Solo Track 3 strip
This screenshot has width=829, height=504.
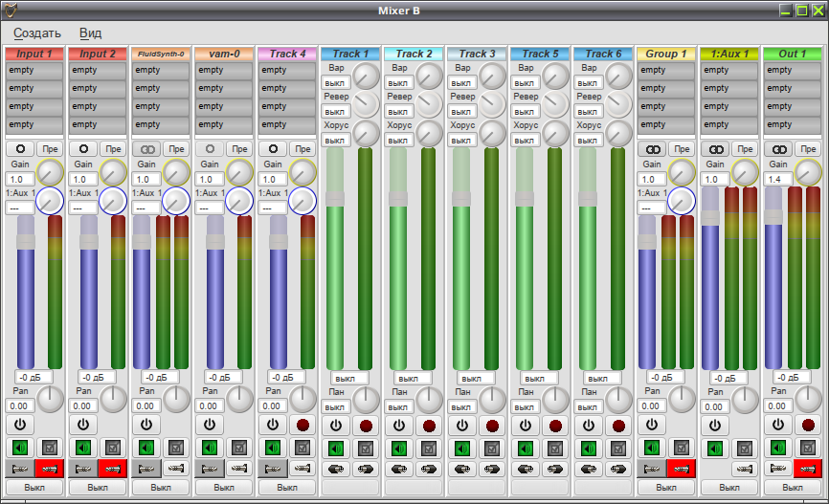(x=492, y=449)
